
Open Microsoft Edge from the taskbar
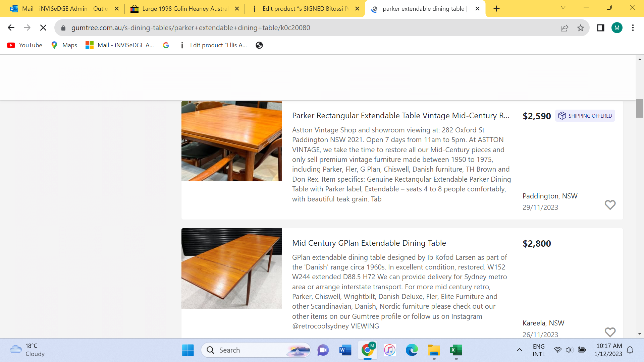[x=412, y=350]
